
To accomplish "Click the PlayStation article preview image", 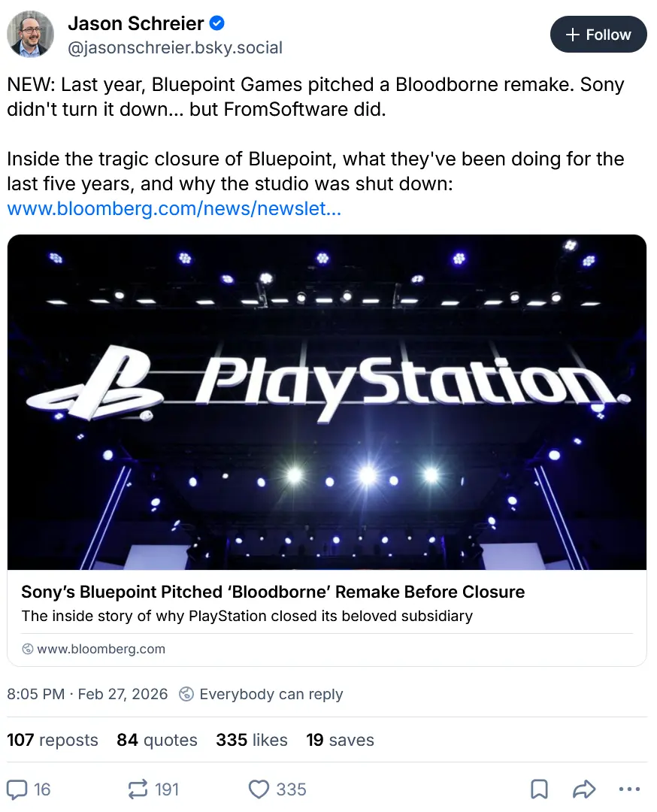I will [x=327, y=402].
